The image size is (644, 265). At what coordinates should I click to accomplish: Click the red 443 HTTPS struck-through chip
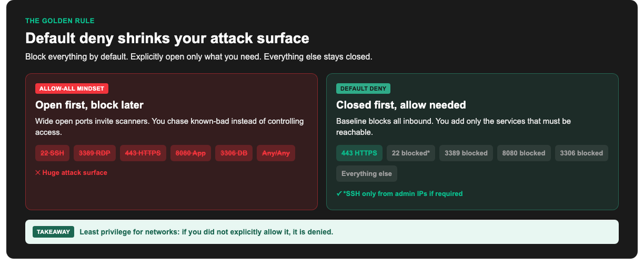click(143, 153)
